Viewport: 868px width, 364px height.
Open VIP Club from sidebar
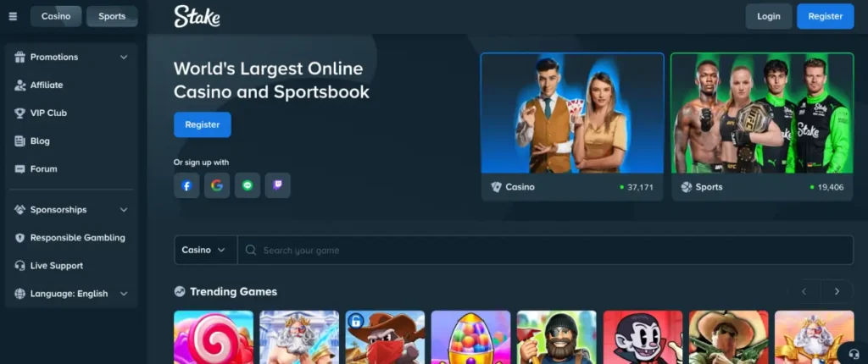(x=48, y=113)
